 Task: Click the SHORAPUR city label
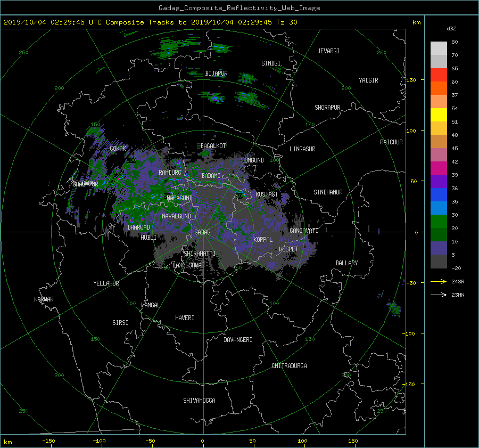(x=327, y=108)
